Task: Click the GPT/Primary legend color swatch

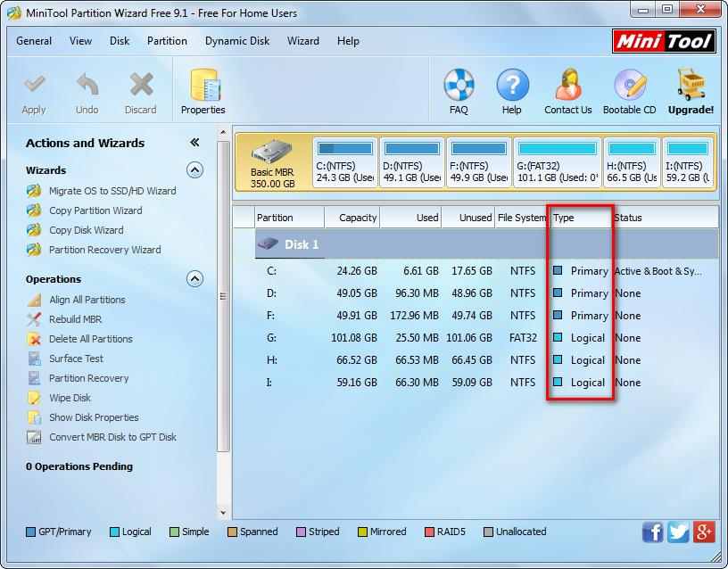Action: pos(30,532)
